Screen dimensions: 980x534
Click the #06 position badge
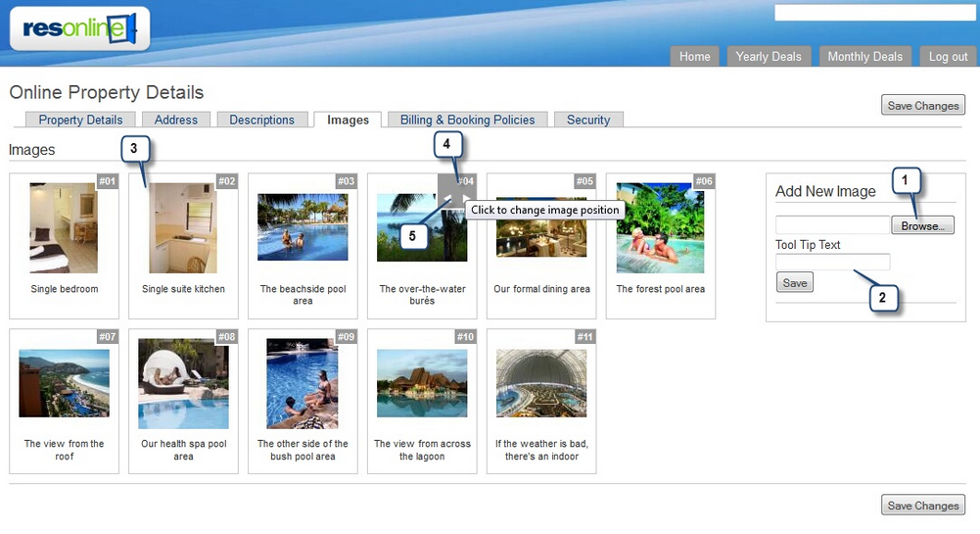tap(704, 181)
